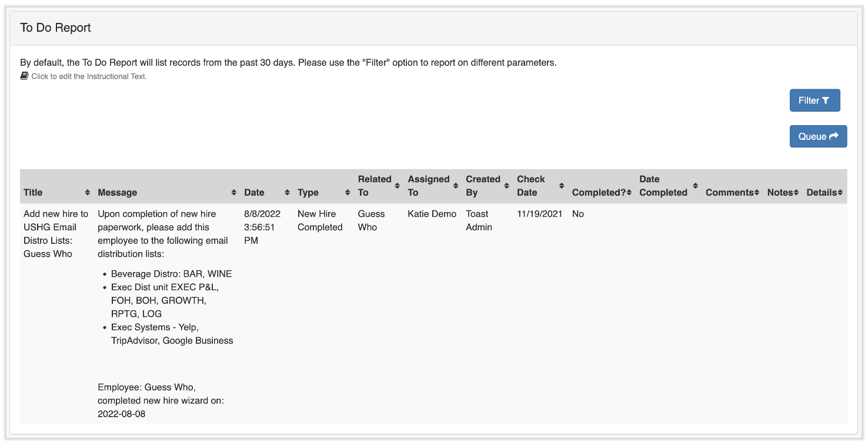Viewport: 868px width, 443px height.
Task: Click the Katie Demo assigned-to cell
Action: pyautogui.click(x=432, y=214)
